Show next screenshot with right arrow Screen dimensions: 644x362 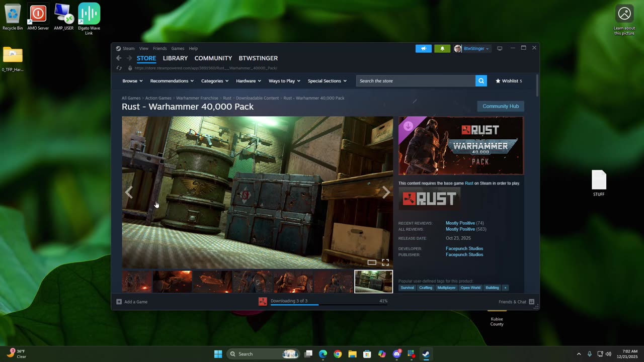386,193
